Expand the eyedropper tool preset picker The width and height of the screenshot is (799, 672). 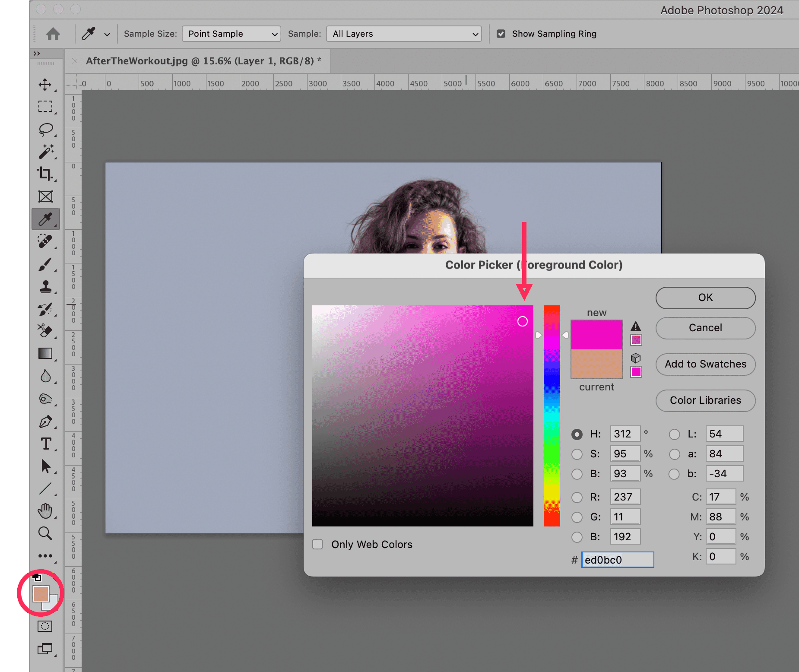point(107,34)
